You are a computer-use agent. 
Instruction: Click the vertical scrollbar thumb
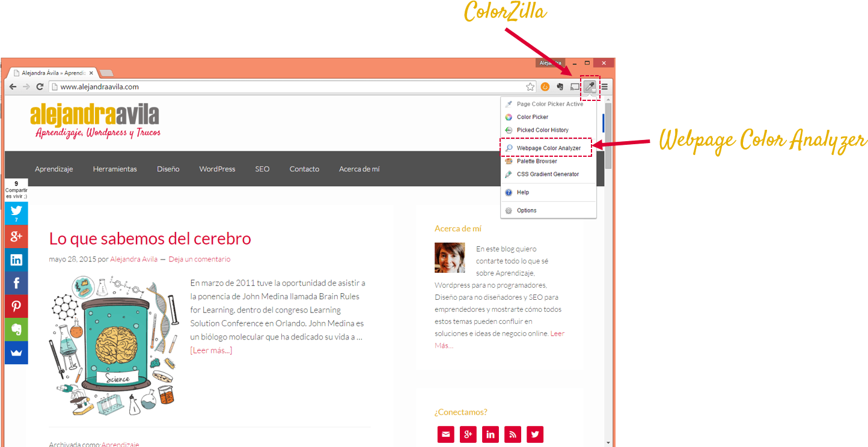point(608,136)
